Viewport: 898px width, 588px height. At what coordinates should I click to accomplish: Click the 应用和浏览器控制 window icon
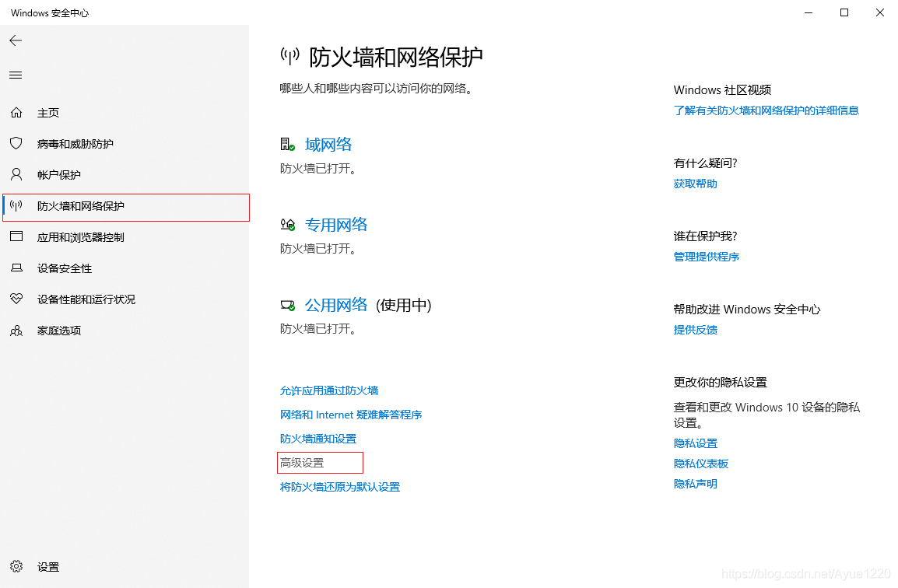click(16, 237)
